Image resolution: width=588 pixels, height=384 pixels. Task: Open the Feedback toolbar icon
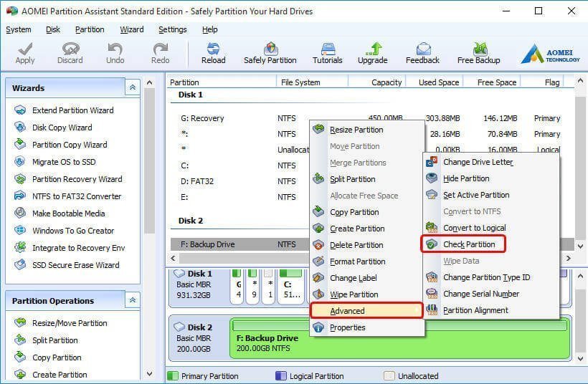point(422,53)
